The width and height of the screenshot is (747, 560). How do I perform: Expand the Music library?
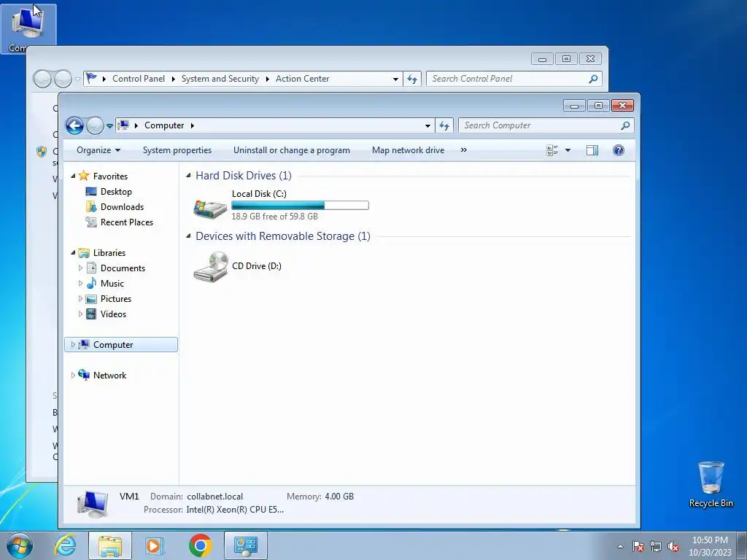point(80,284)
